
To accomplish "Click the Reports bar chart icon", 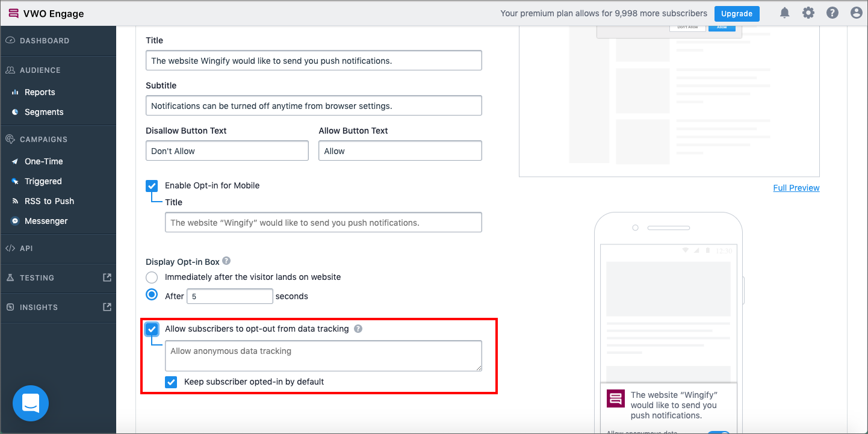I will click(x=15, y=92).
